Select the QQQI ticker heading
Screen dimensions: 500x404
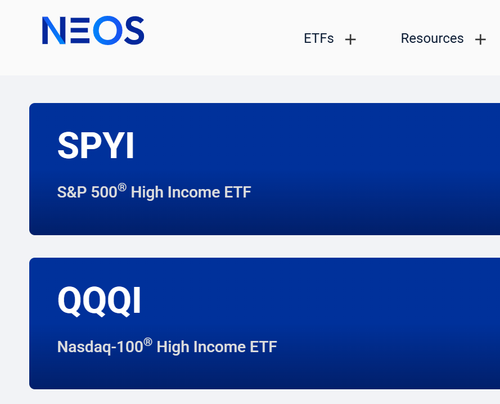pos(99,300)
